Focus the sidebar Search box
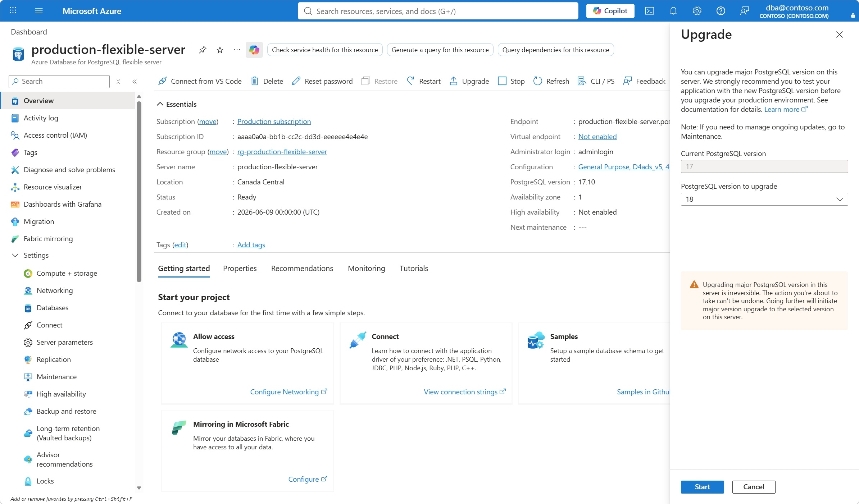The height and width of the screenshot is (504, 859). (x=59, y=82)
